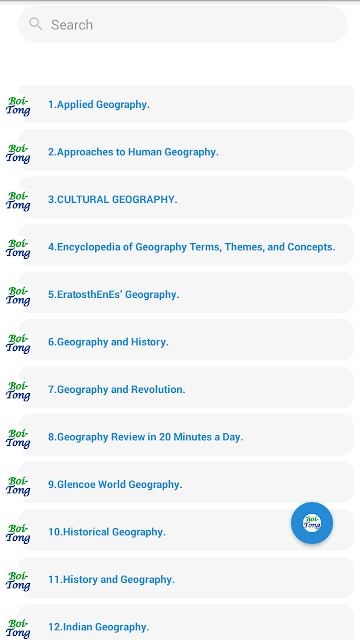Click the magnifier search icon

point(36,24)
